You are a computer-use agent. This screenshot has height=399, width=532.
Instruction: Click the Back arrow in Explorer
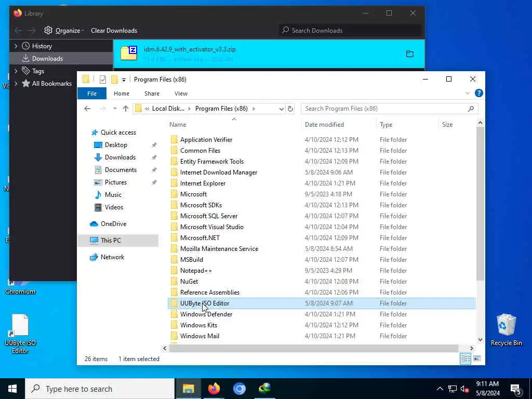87,109
